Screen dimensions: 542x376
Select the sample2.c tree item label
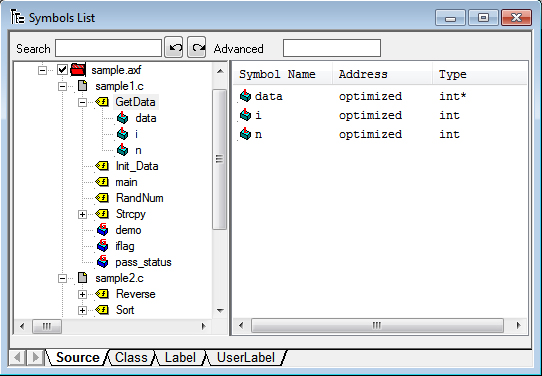[x=119, y=278]
